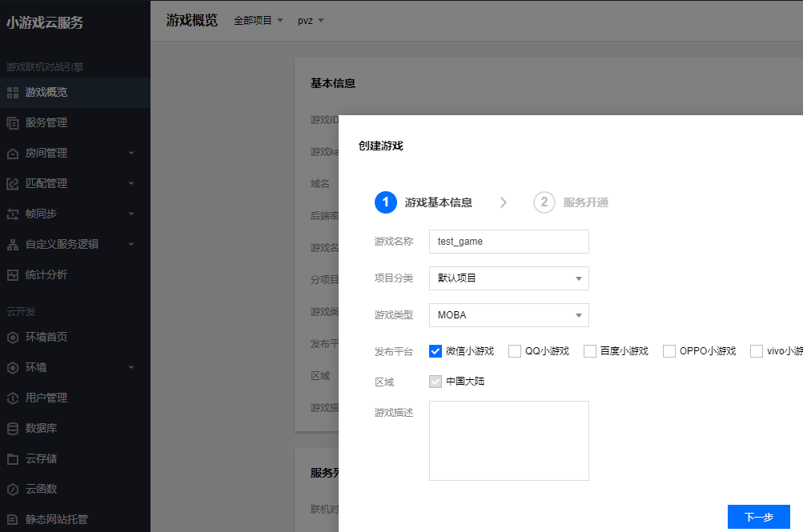Open 游戏概览 in the sidebar
The width and height of the screenshot is (803, 532).
pyautogui.click(x=75, y=93)
